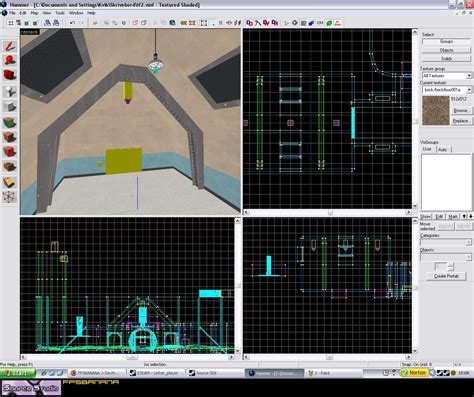Toggle the eye-shaped toolbar button

tap(229, 23)
